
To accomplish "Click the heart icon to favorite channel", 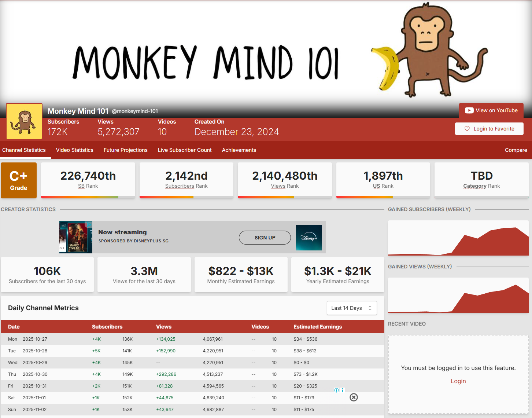I will pos(467,129).
